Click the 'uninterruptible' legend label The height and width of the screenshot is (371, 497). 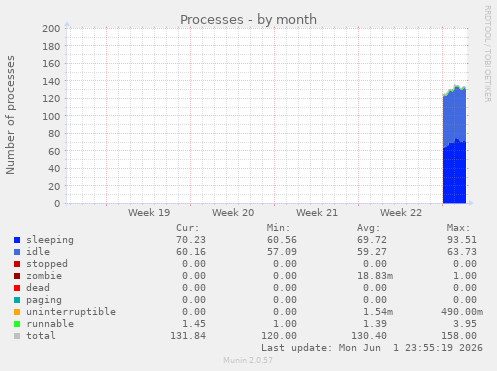[x=71, y=312]
